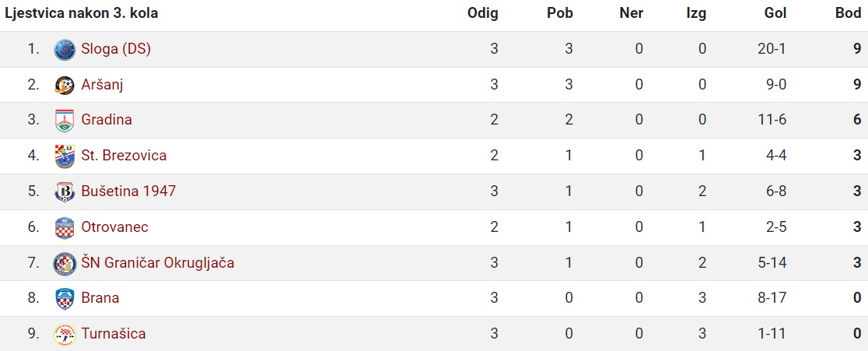Click the St. Brezovica club badge
The image size is (868, 351).
pyautogui.click(x=65, y=156)
